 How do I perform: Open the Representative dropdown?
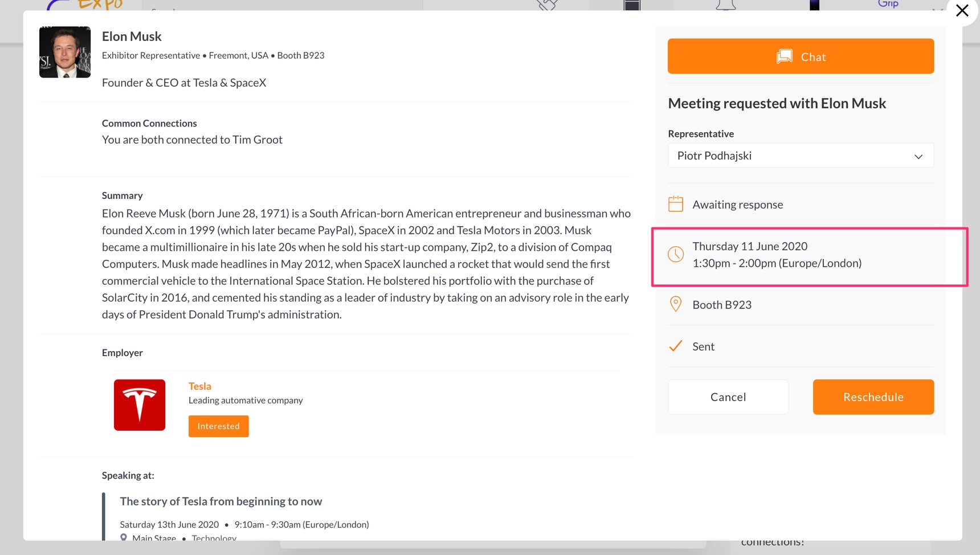(x=800, y=156)
